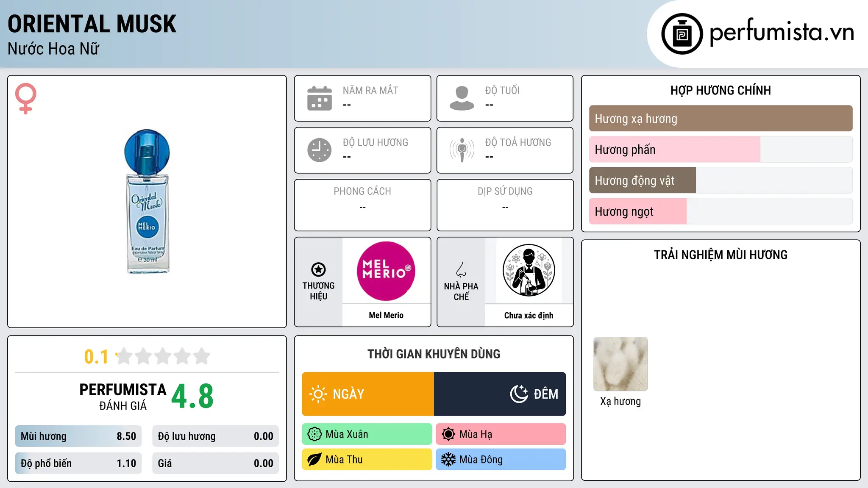Click the Thời gian khuyên dùng heading
868x488 pixels.
pos(434,354)
